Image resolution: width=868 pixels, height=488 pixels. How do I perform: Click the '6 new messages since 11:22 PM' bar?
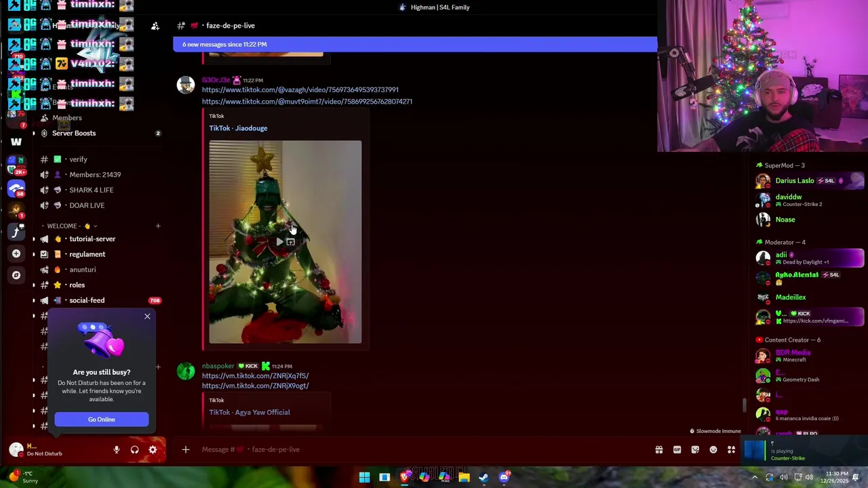[415, 44]
